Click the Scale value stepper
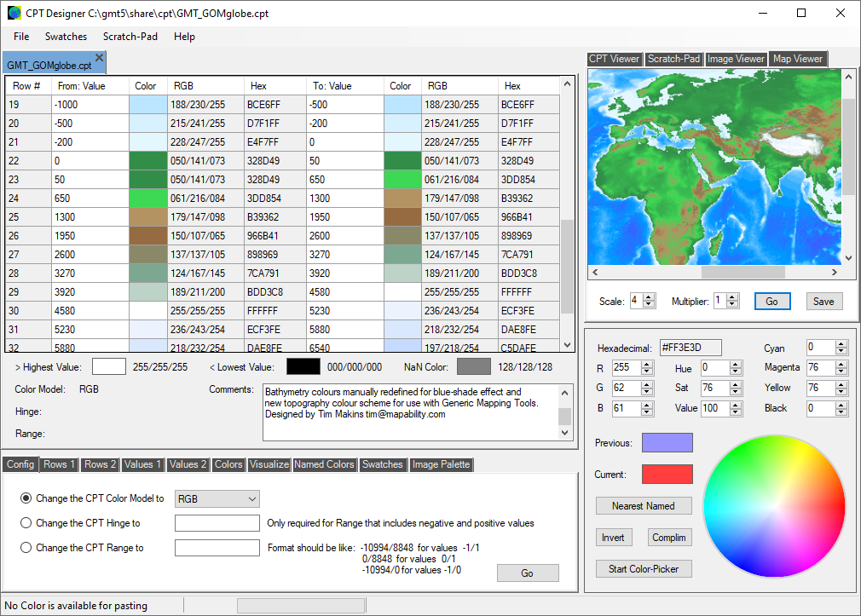 649,301
